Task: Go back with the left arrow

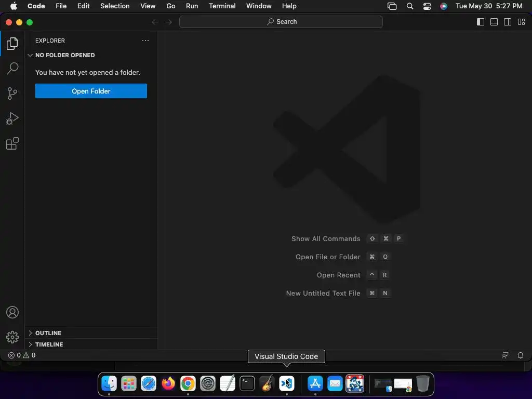Action: pyautogui.click(x=155, y=22)
